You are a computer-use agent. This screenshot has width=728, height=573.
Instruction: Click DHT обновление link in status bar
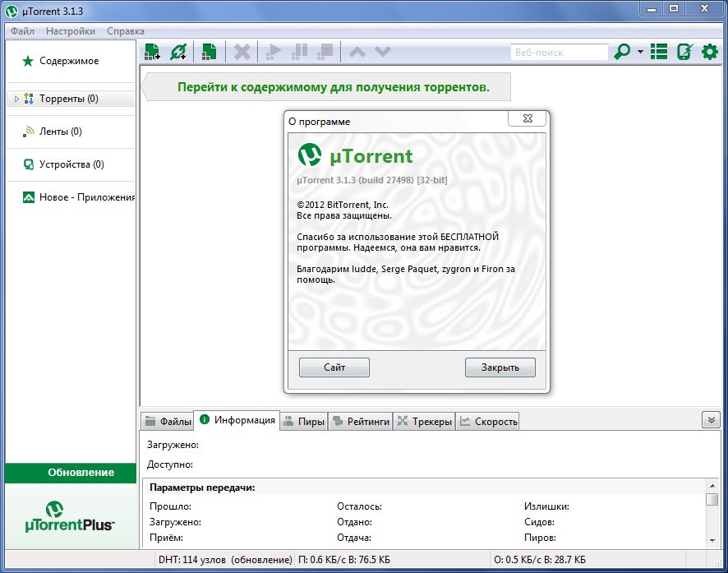tap(256, 558)
